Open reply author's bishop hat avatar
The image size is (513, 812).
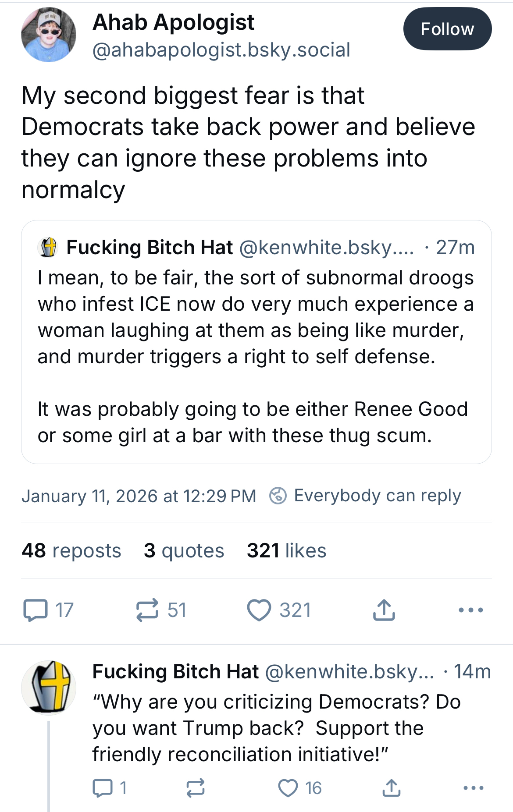(49, 688)
